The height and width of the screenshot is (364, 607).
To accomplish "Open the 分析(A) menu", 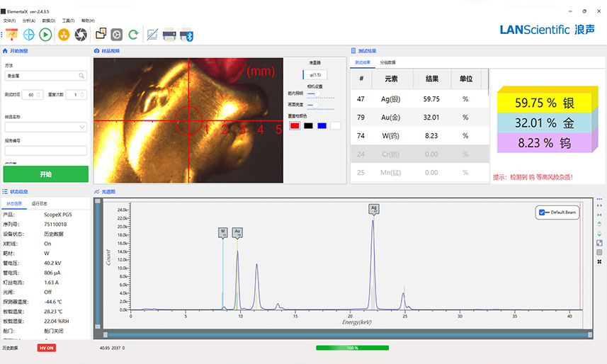I will click(29, 21).
